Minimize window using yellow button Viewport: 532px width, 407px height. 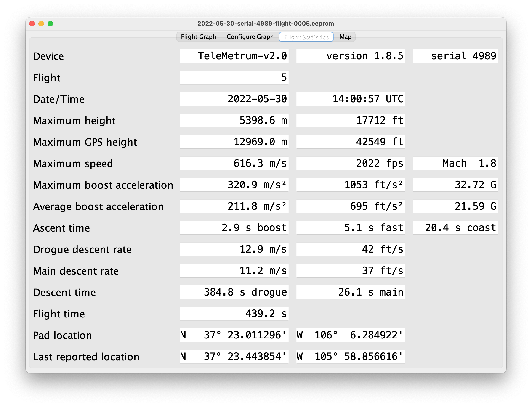point(41,24)
